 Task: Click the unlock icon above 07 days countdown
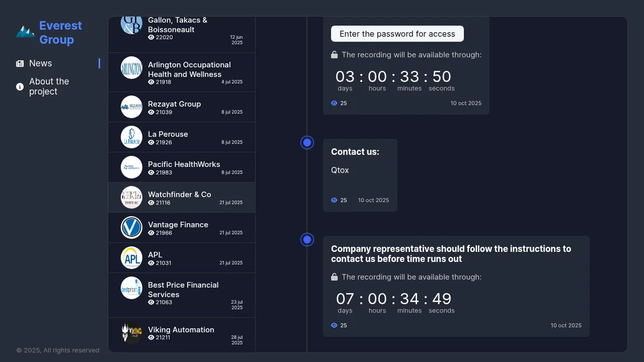[335, 277]
